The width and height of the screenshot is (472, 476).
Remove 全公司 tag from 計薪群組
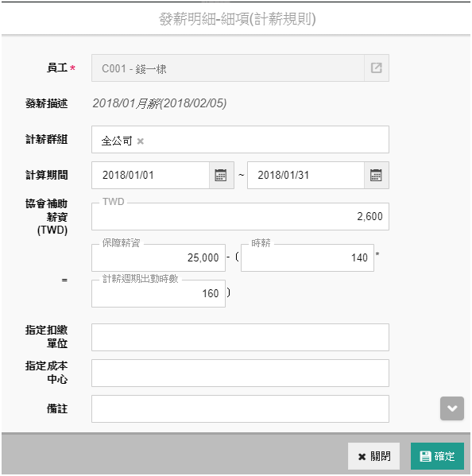(140, 141)
